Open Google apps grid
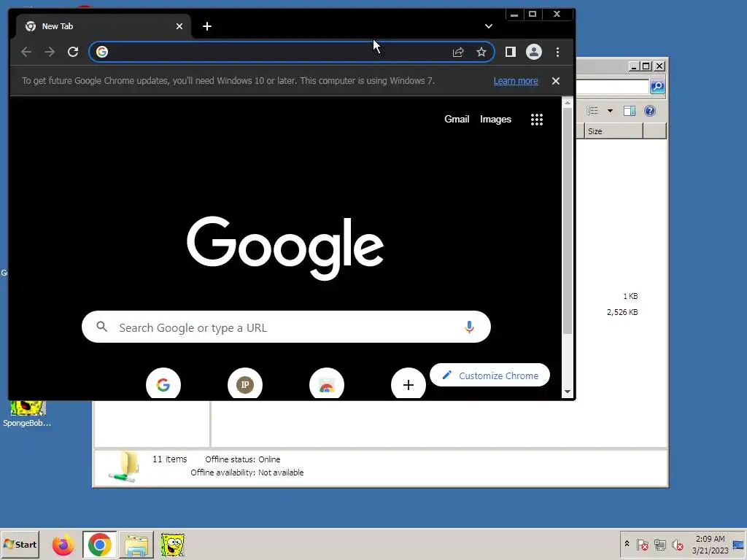 point(537,120)
